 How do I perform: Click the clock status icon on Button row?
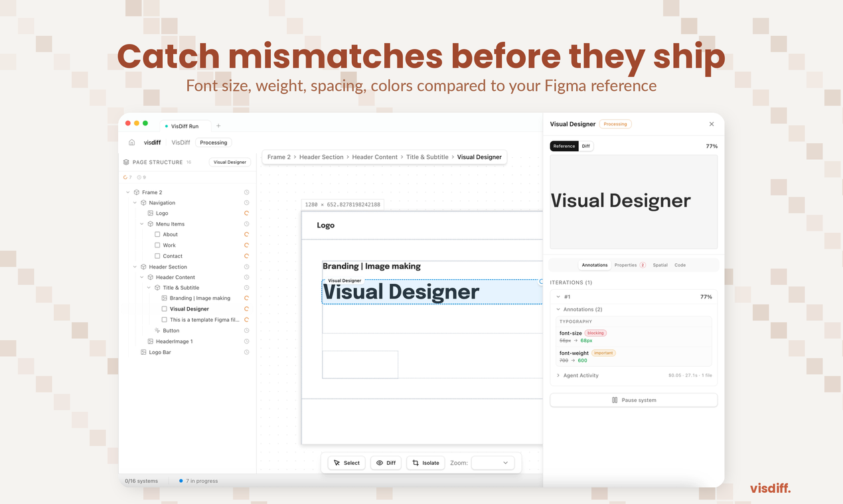[x=246, y=330]
